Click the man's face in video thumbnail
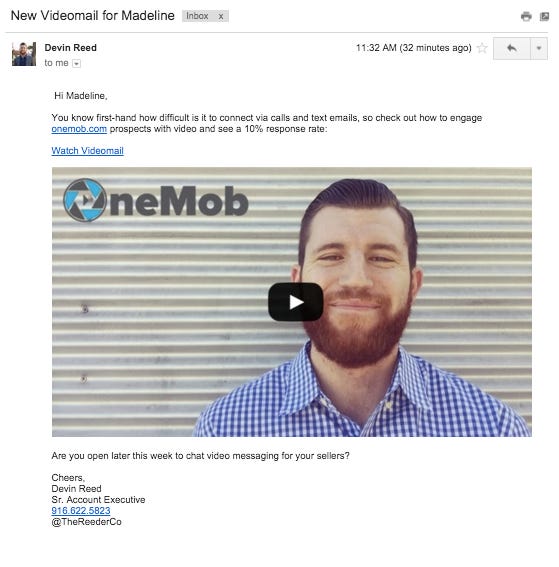The height and width of the screenshot is (567, 559). click(x=358, y=275)
